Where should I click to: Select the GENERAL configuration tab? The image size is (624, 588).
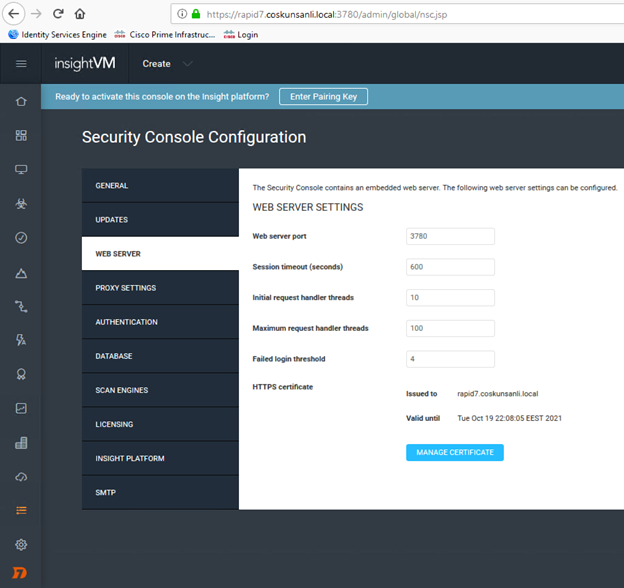tap(160, 186)
